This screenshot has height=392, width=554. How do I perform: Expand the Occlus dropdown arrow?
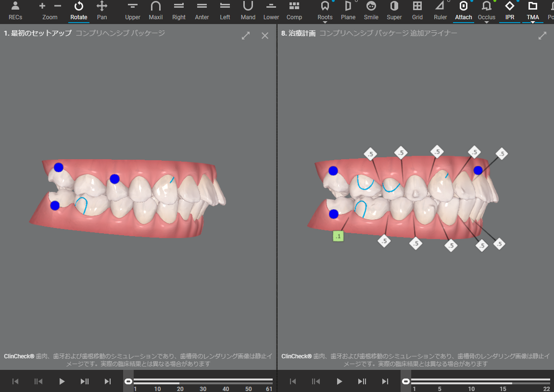(x=487, y=22)
